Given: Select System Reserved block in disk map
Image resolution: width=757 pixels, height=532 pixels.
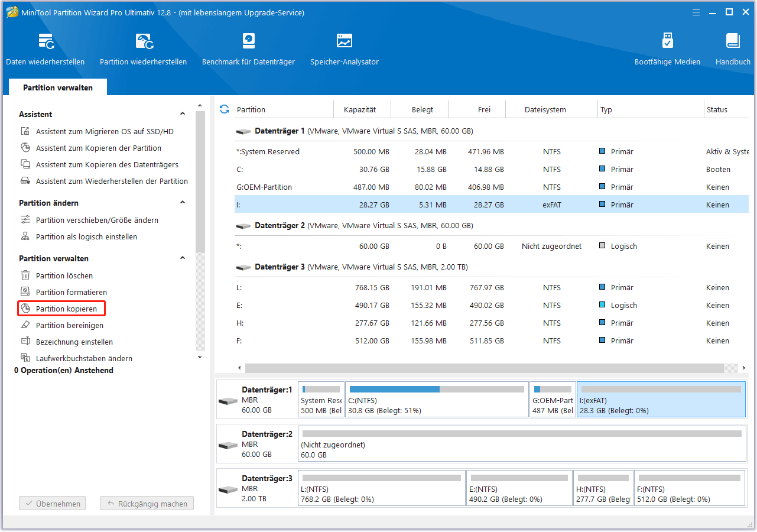Looking at the screenshot, I should [x=321, y=400].
